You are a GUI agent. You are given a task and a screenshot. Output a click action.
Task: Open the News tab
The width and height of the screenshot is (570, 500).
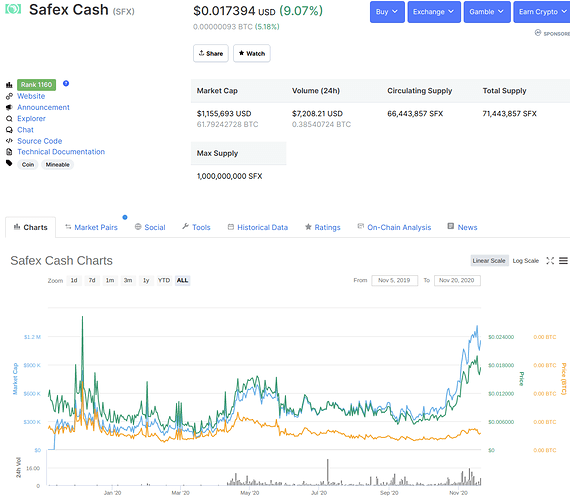(x=462, y=227)
